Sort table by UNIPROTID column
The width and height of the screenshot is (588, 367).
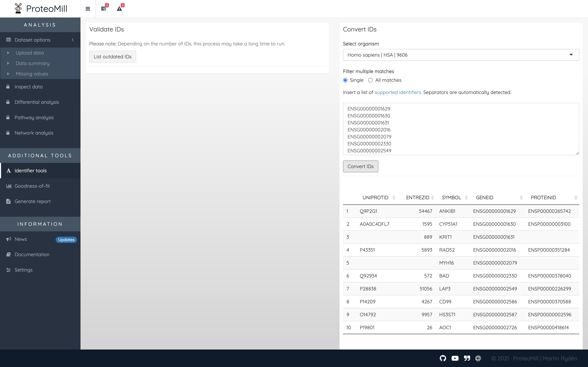[376, 198]
